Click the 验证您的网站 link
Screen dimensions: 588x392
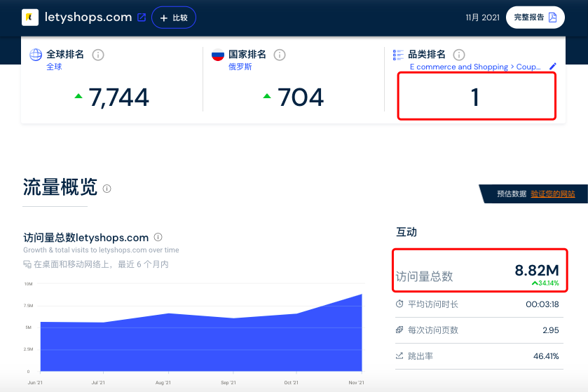click(553, 194)
